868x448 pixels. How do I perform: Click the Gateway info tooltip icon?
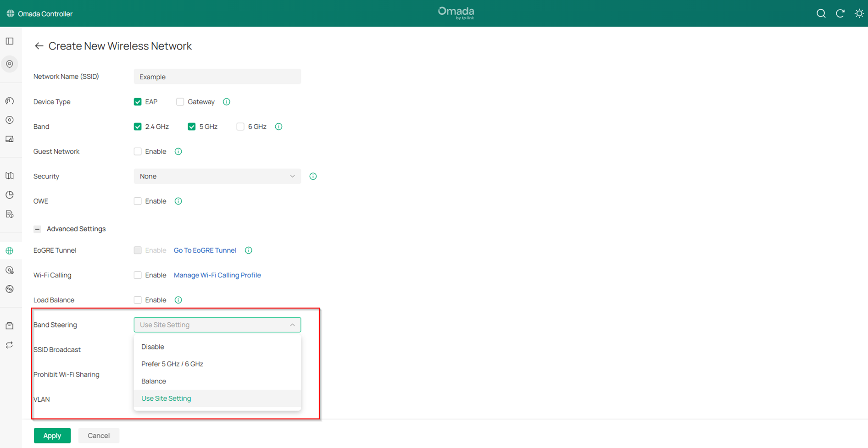click(226, 101)
